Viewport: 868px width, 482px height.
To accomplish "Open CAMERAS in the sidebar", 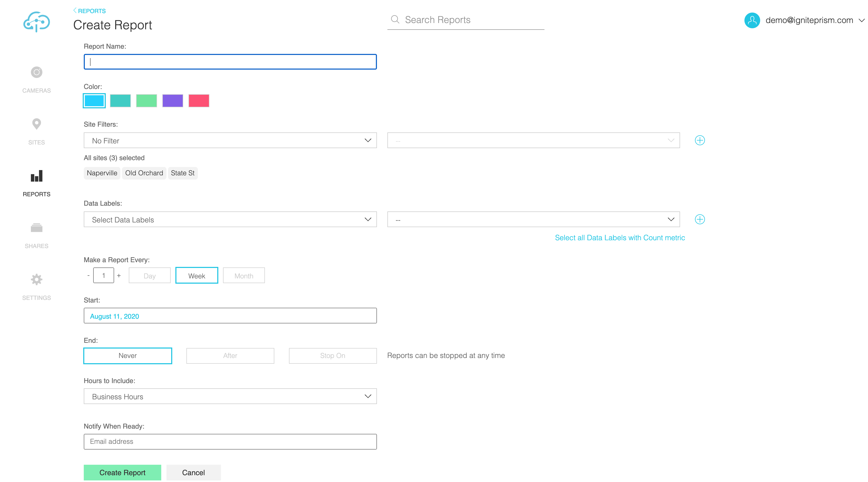I will point(36,91).
